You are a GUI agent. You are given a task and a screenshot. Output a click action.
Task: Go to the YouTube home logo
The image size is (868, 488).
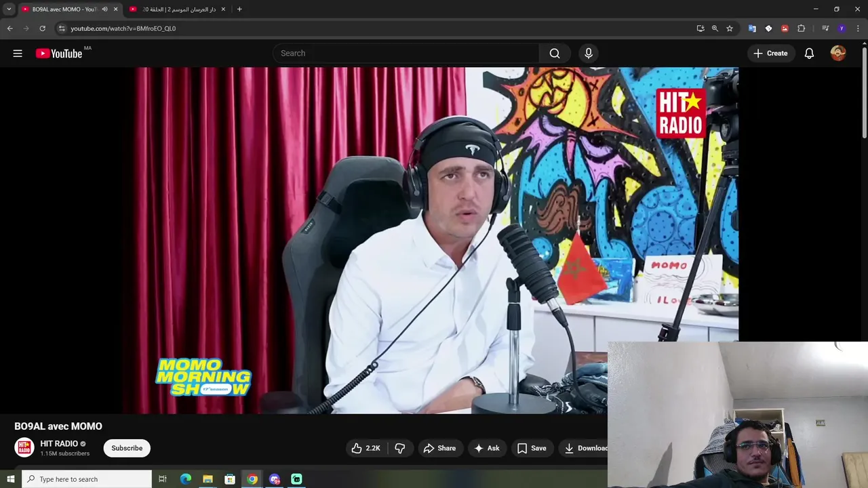(59, 54)
